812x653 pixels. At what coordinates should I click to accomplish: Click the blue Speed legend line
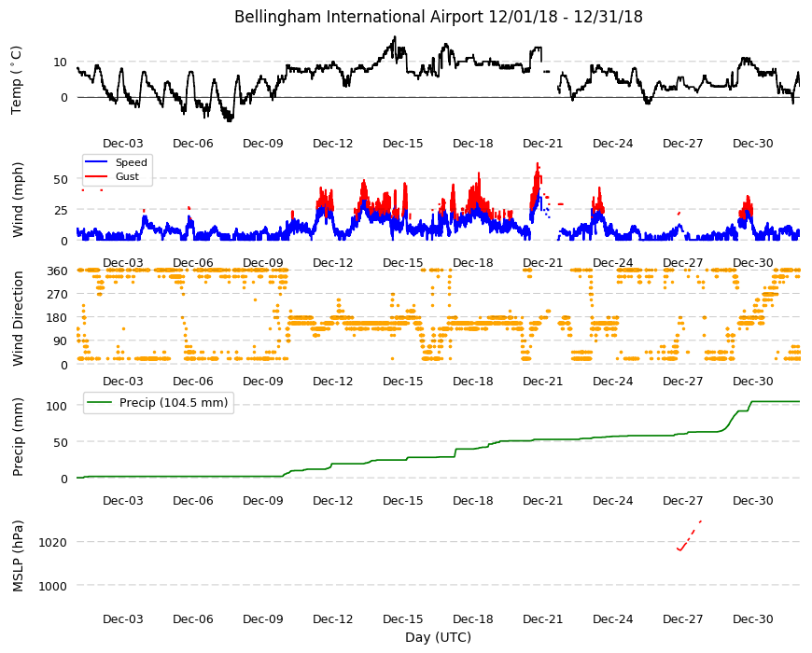coord(96,162)
